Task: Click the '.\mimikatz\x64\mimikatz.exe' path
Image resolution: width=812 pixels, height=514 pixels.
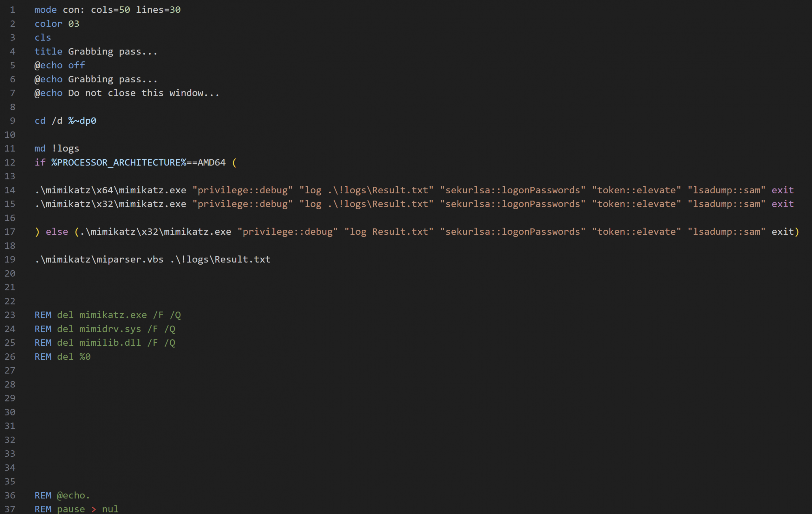Action: tap(110, 190)
